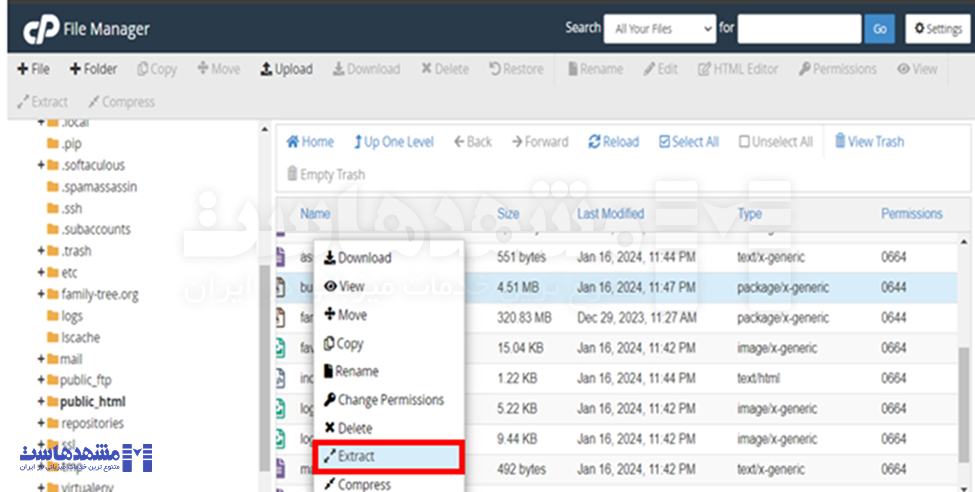Click the Restore toolbar button
This screenshot has height=492, width=975.
click(x=516, y=69)
